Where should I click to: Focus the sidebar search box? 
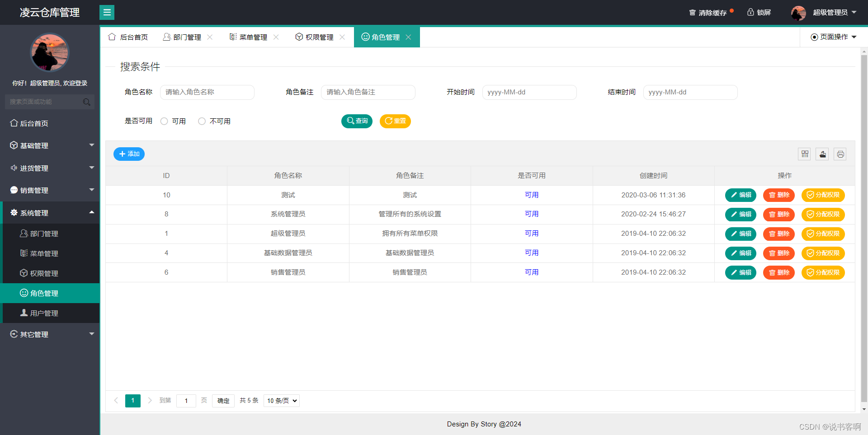pyautogui.click(x=50, y=102)
